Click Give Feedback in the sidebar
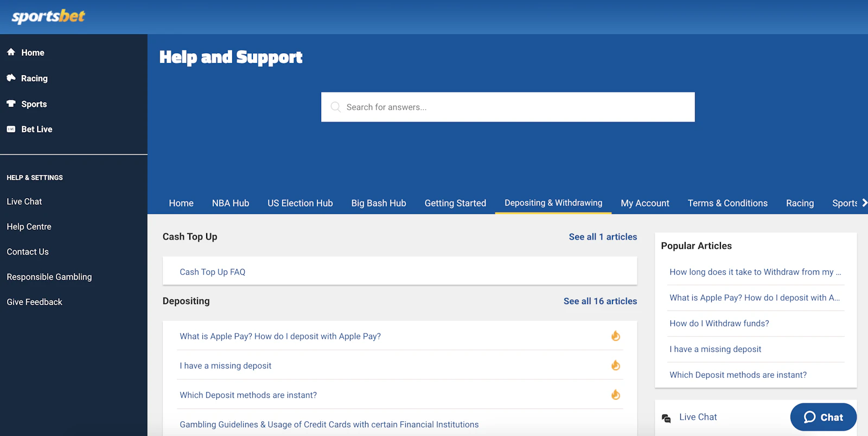This screenshot has height=436, width=868. pos(34,302)
